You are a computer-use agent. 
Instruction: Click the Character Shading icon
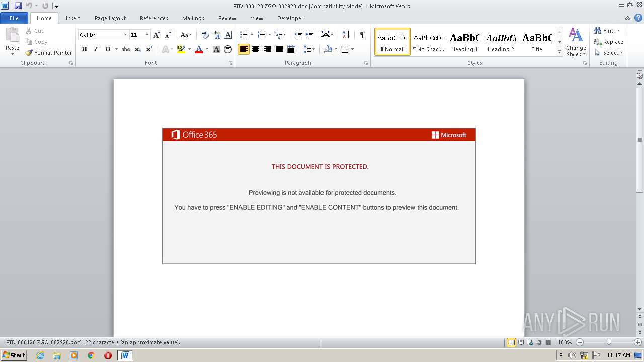[216, 49]
